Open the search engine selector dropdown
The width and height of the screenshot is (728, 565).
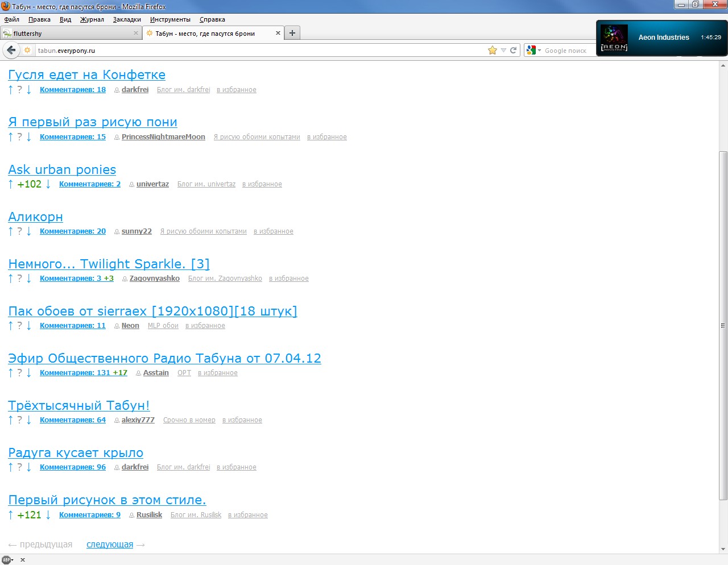(x=533, y=50)
